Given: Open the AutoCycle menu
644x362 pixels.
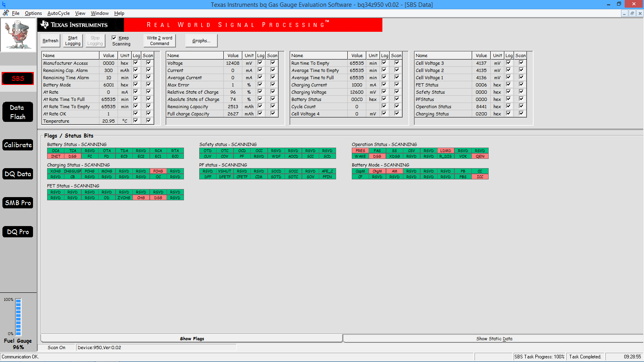Looking at the screenshot, I should coord(58,13).
